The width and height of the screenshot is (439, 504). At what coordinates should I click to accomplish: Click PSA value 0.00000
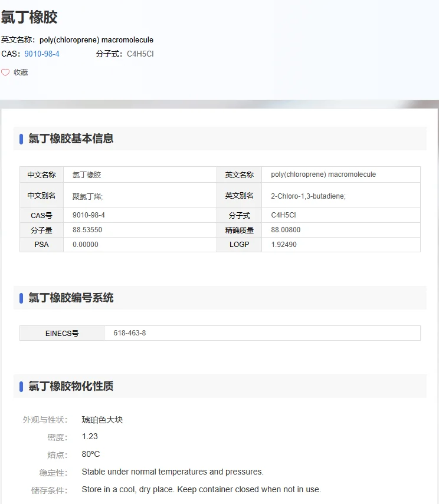[x=86, y=245]
